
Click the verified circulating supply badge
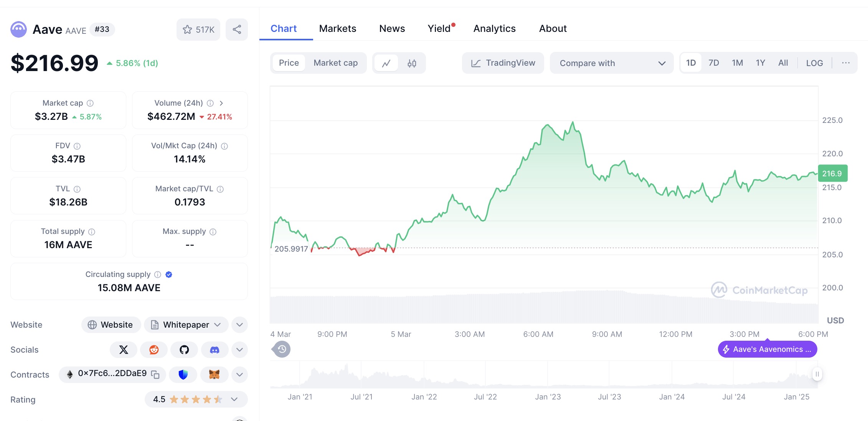pos(169,275)
